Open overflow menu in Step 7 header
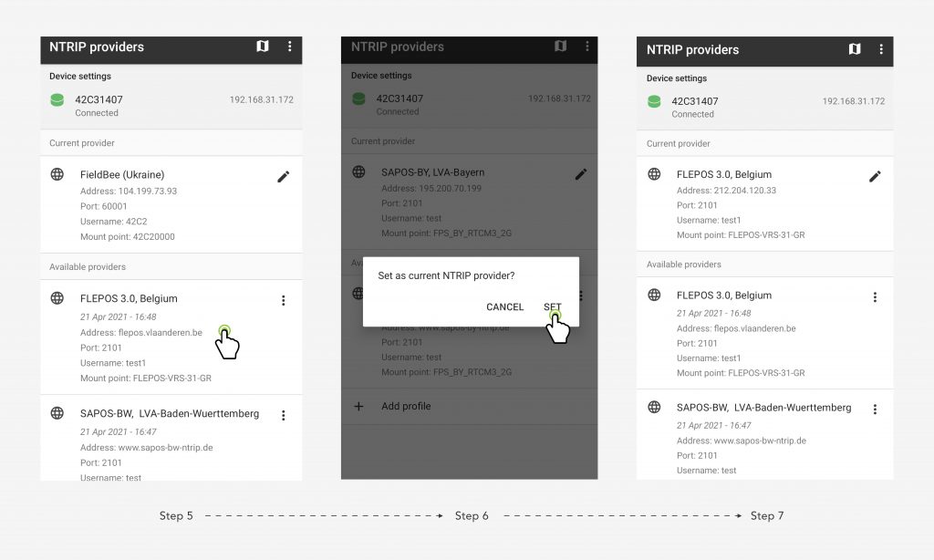Viewport: 934px width, 560px height. click(881, 49)
